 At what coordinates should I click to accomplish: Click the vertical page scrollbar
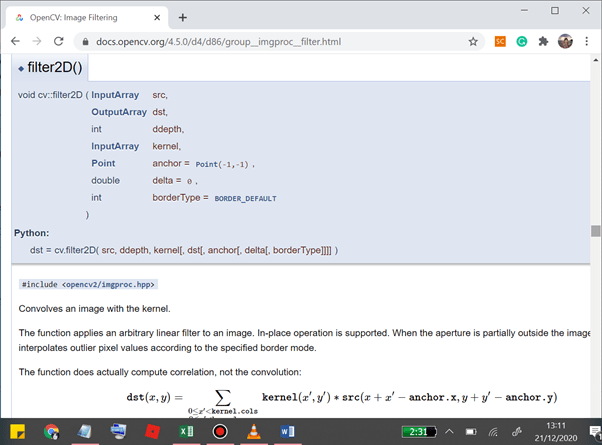596,231
